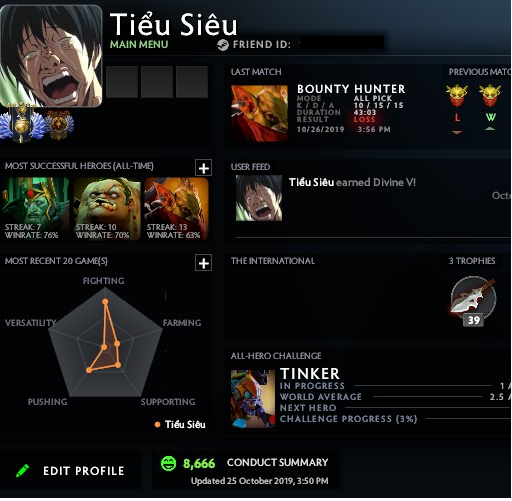Open the previous match marked L
The image size is (512, 501).
(457, 109)
